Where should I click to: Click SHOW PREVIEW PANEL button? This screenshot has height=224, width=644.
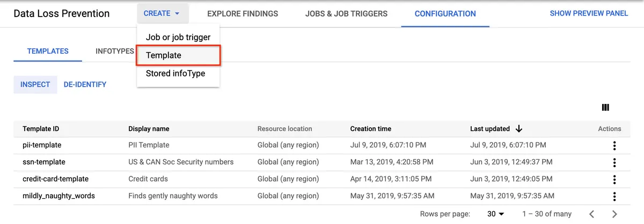[x=589, y=13]
